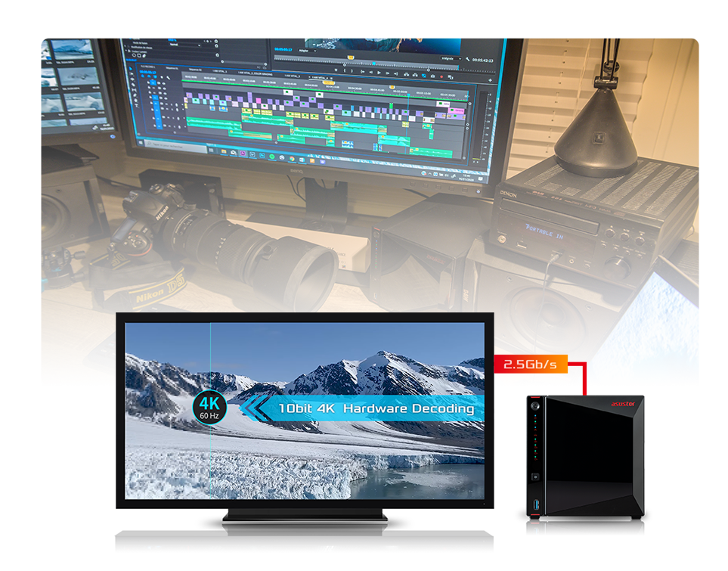Toggle Snap magnet in timeline header
This screenshot has width=728, height=571.
tap(149, 76)
